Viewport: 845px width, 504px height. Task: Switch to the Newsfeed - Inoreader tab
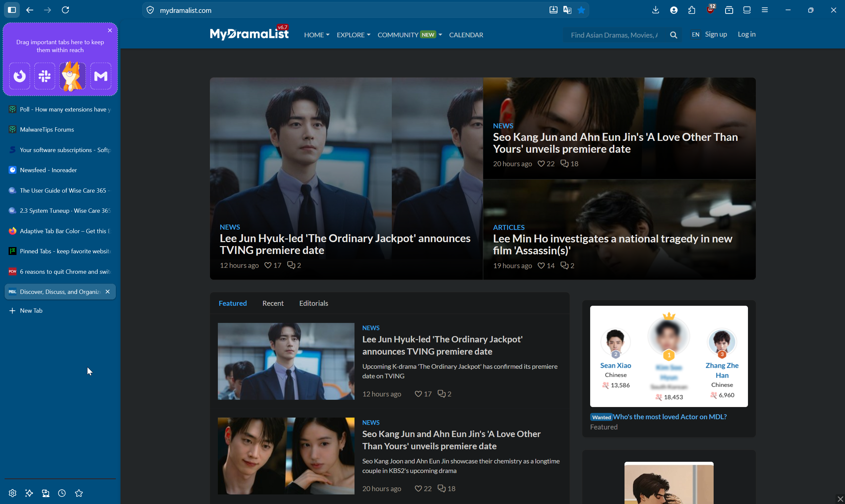click(x=60, y=170)
